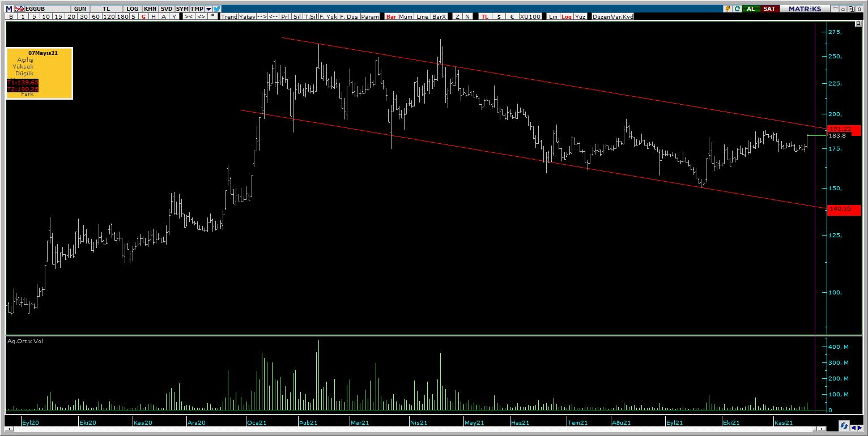Click the red SAT sell button
The width and height of the screenshot is (868, 436).
coord(769,9)
